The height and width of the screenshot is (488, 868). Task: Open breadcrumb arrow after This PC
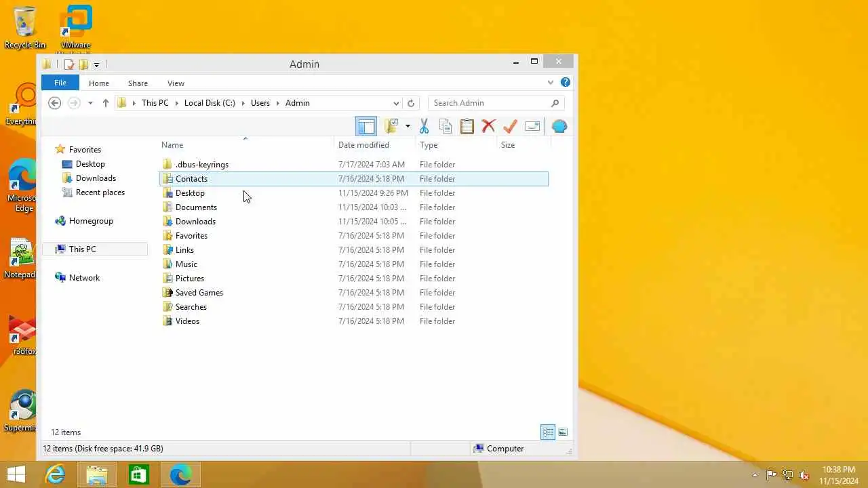(x=176, y=103)
